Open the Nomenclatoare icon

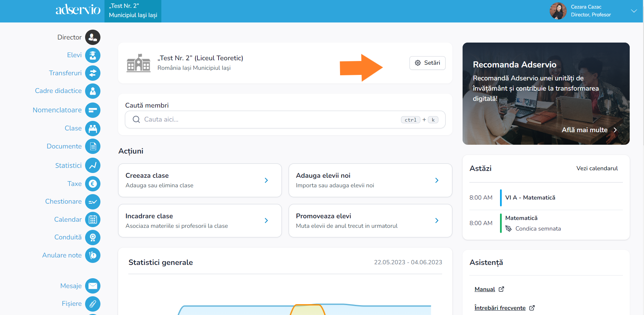pos(93,110)
